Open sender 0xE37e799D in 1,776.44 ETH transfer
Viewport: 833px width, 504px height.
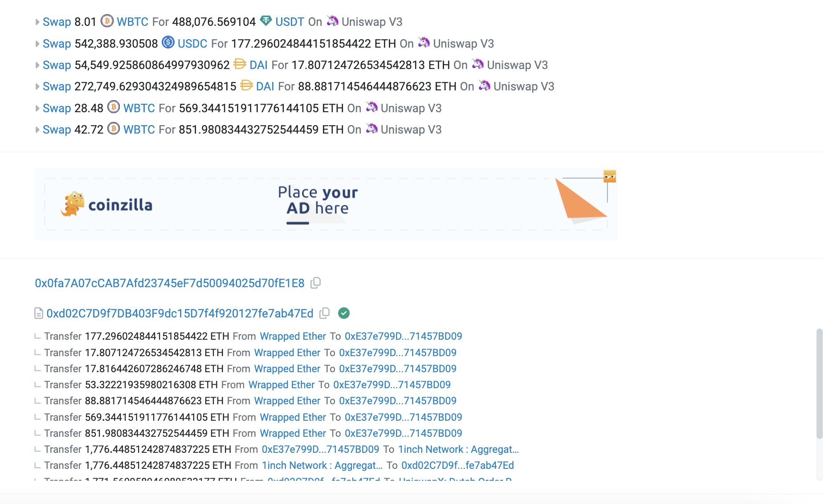pos(320,449)
